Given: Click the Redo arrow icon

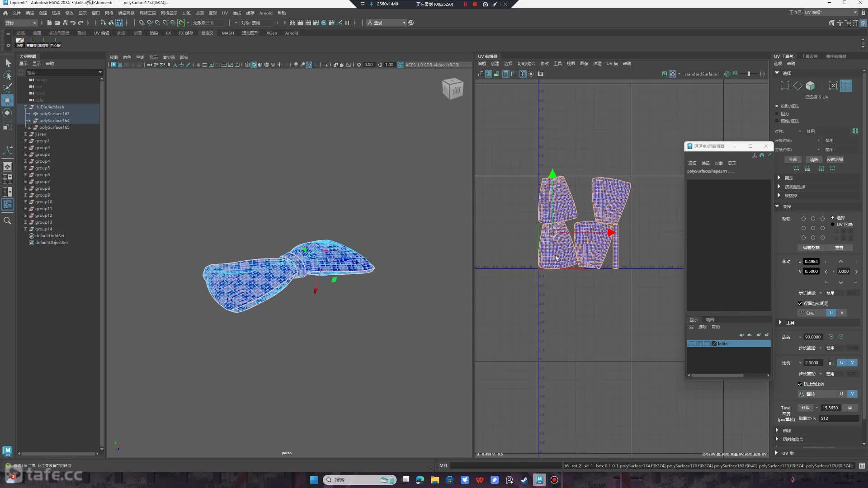Looking at the screenshot, I should [81, 23].
